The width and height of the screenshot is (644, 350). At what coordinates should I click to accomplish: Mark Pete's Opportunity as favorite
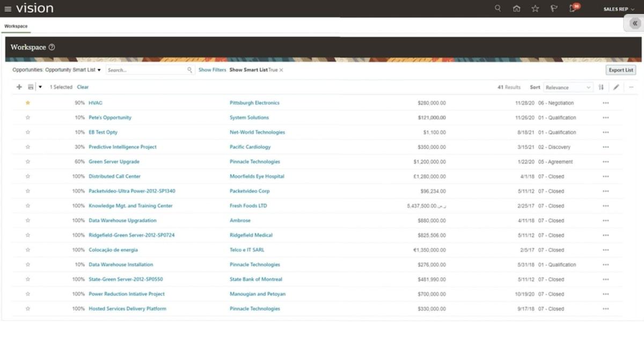(x=28, y=117)
